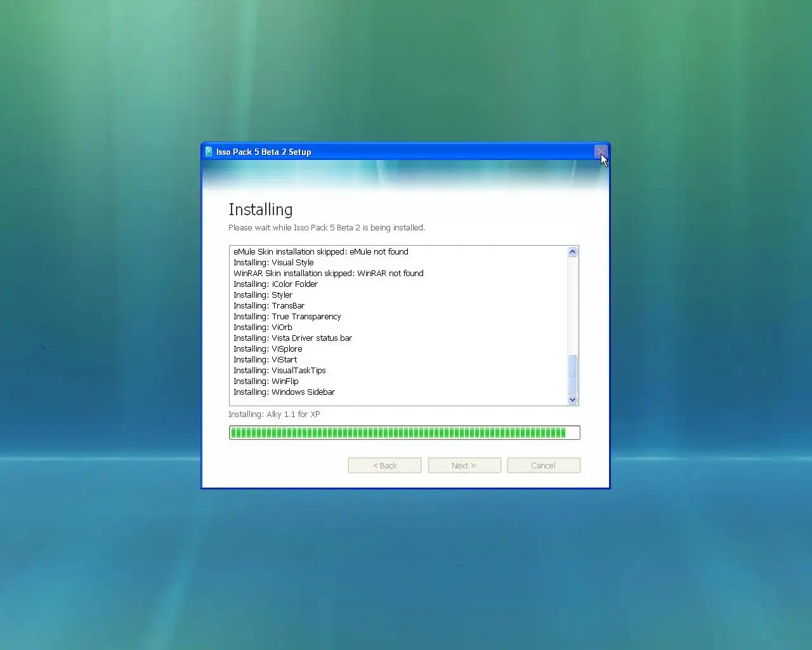Click the install log scrollbar thumb
The height and width of the screenshot is (650, 812).
pyautogui.click(x=573, y=375)
